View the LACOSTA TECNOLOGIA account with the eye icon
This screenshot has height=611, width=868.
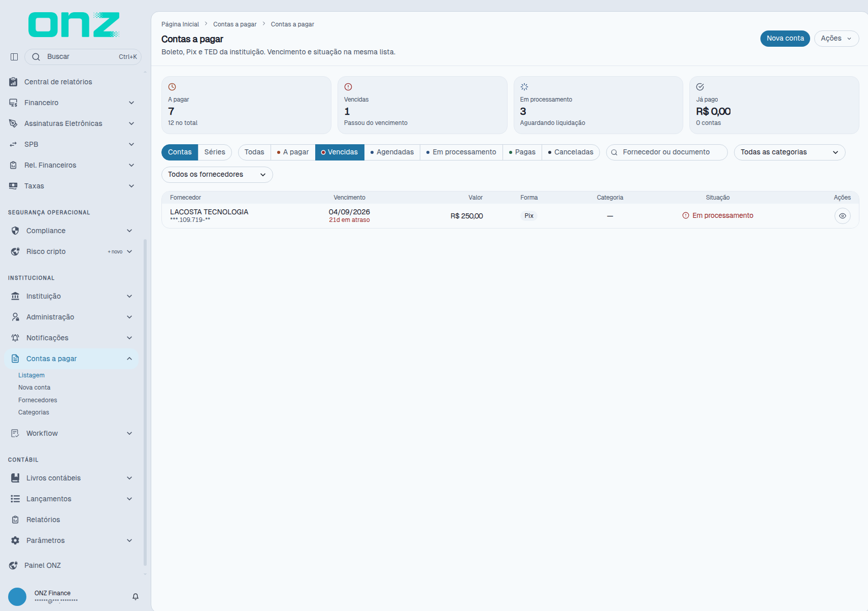(842, 216)
